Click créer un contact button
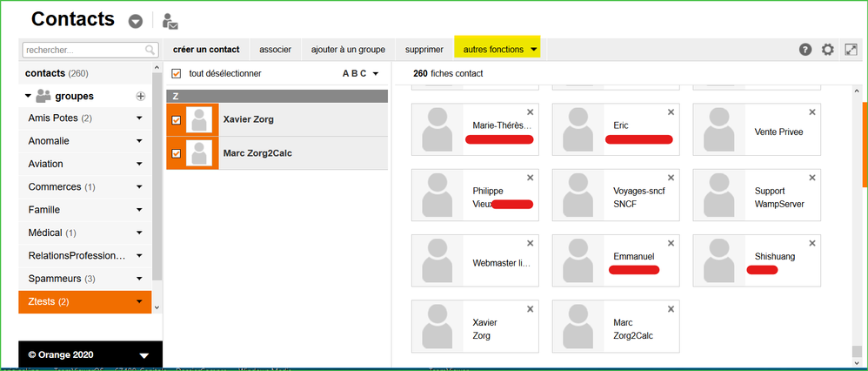Screen dimensions: 868x371 tap(206, 50)
